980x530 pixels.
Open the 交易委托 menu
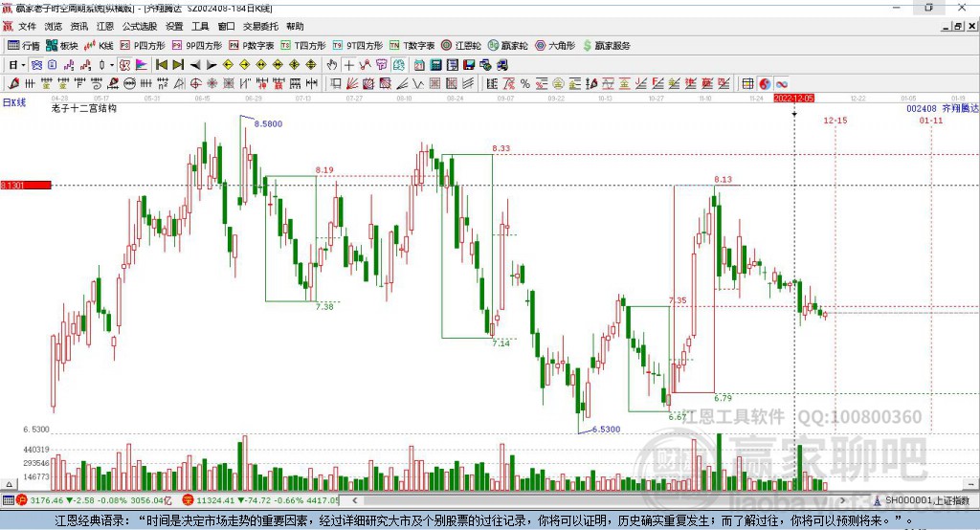pyautogui.click(x=260, y=26)
